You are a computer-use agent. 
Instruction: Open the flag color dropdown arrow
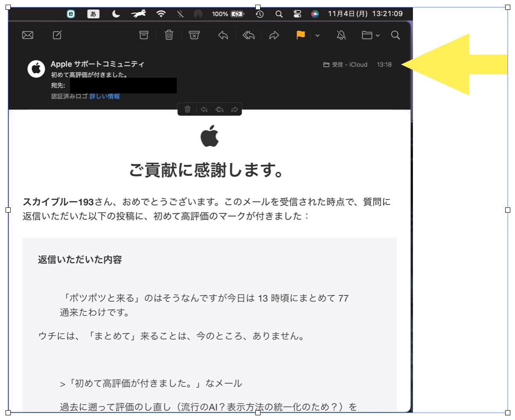click(317, 36)
